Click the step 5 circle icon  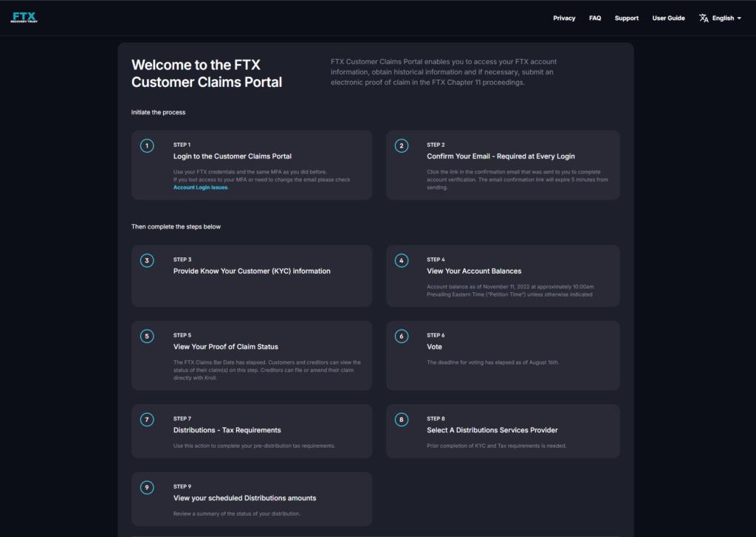tap(147, 336)
